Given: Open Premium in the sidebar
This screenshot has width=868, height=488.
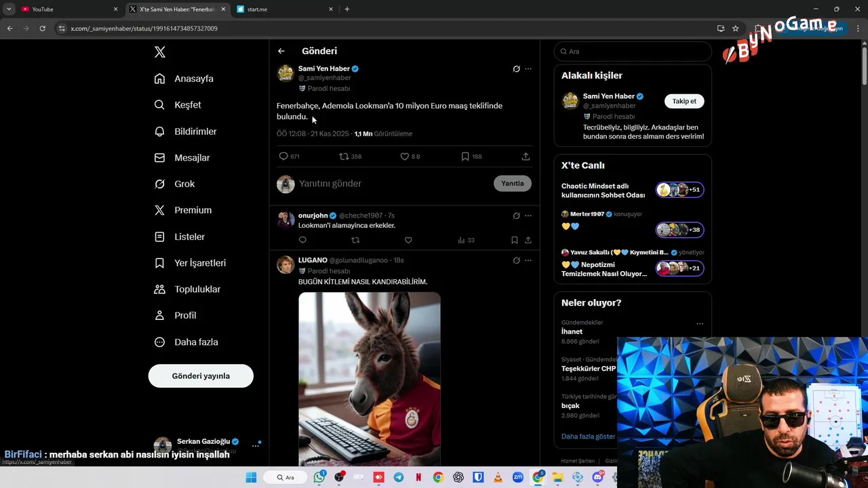Looking at the screenshot, I should click(183, 210).
